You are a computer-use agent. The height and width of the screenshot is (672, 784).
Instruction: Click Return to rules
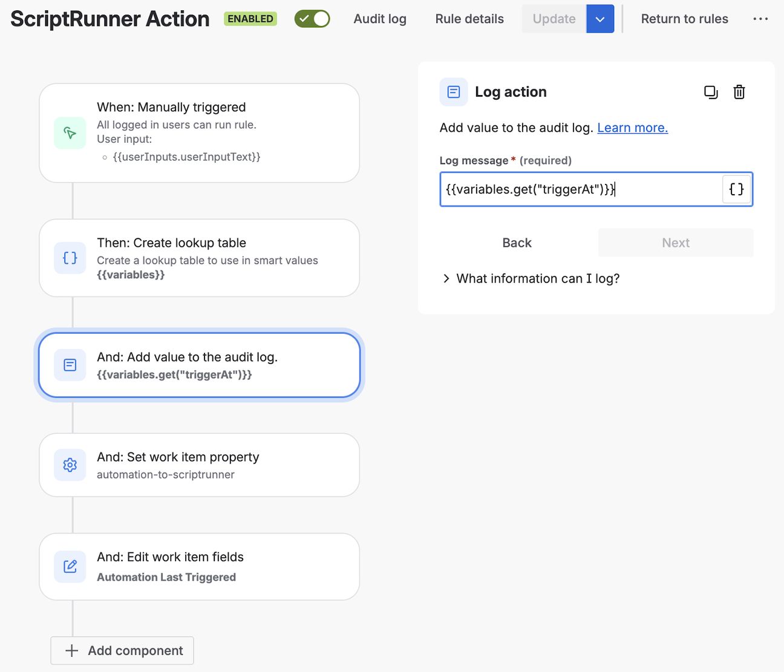point(685,19)
